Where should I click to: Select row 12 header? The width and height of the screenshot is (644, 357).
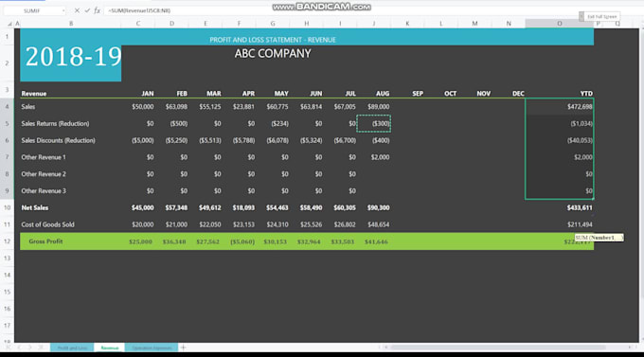point(7,241)
